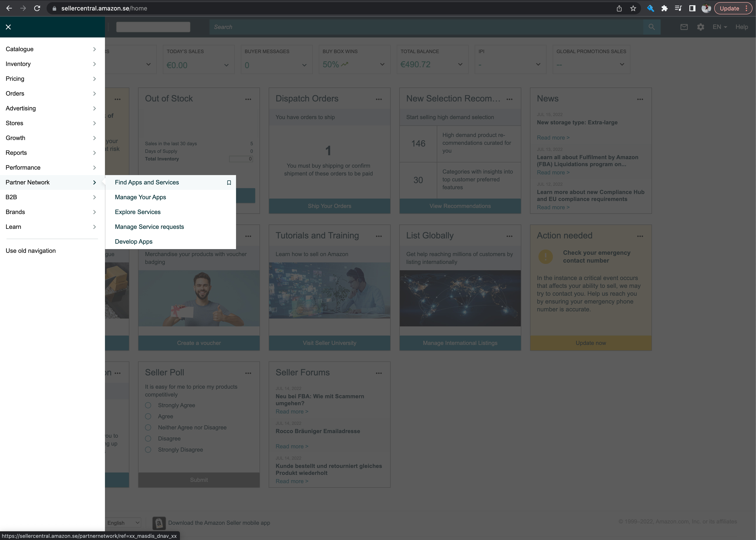The image size is (756, 540).
Task: Open the settings gear icon
Action: [700, 27]
